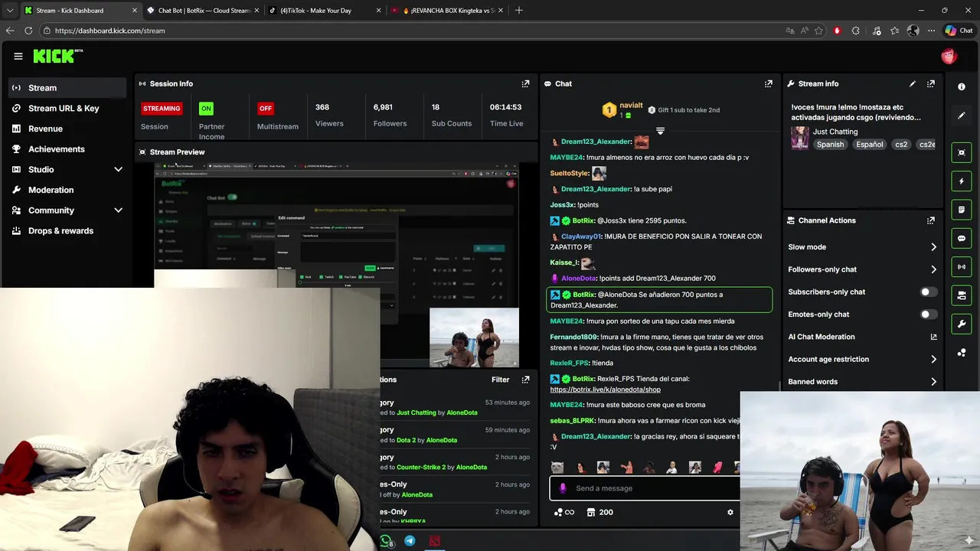Edit stream info with the pencil icon

pos(912,83)
